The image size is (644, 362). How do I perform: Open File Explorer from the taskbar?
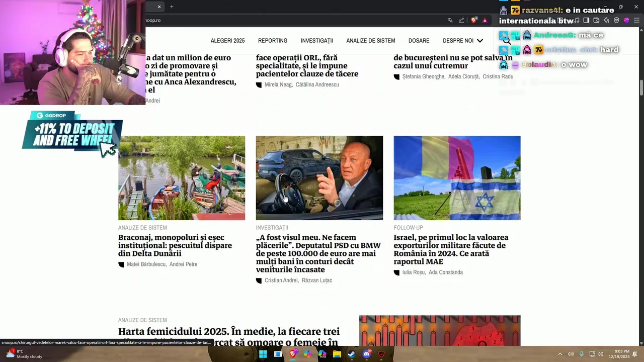337,354
